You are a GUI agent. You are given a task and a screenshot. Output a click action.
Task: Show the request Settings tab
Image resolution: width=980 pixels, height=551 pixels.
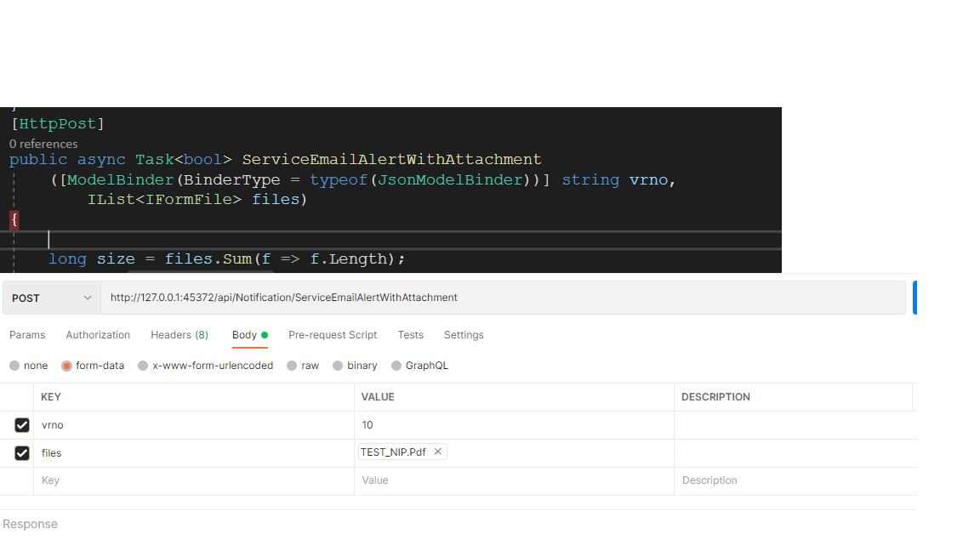coord(464,335)
